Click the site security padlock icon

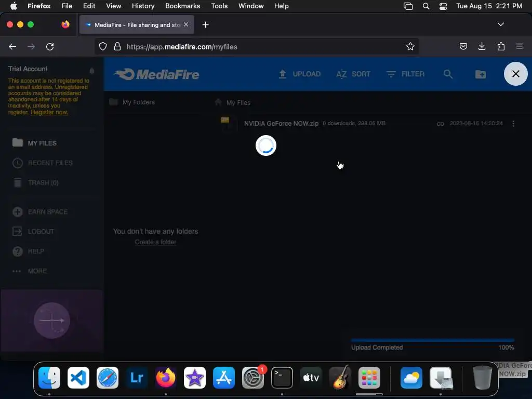click(x=117, y=46)
